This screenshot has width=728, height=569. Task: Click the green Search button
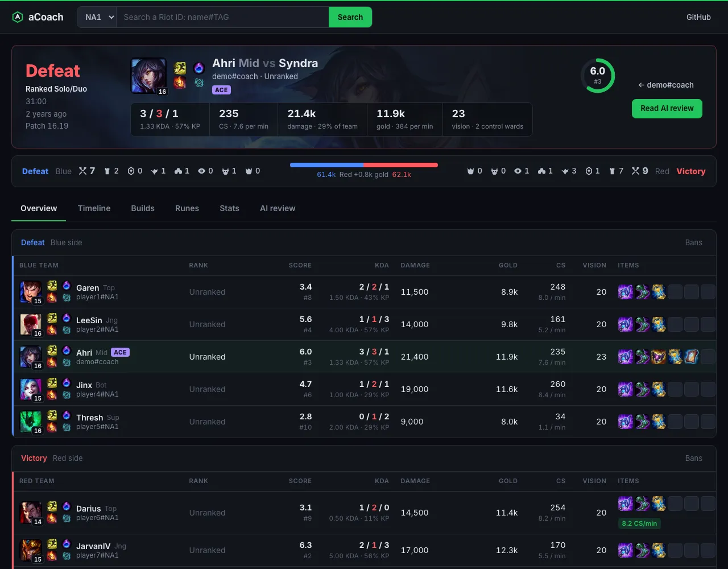(350, 17)
